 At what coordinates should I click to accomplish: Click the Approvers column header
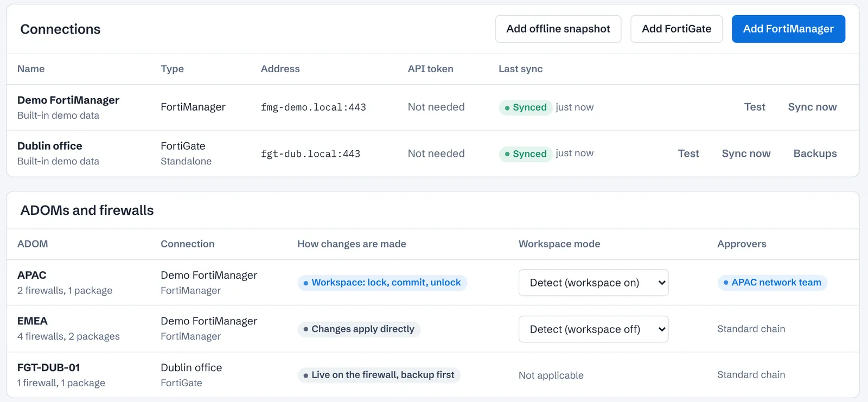click(742, 244)
